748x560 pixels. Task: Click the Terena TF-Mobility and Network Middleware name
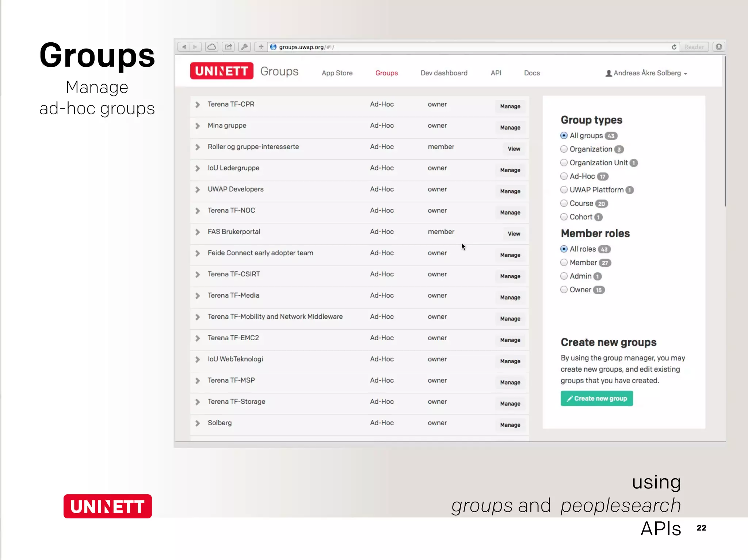coord(275,317)
